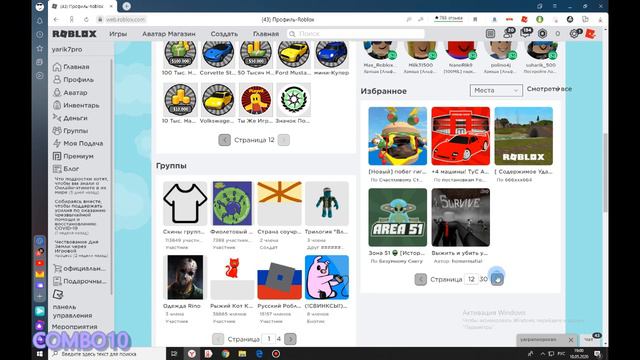Open the Создать menu item
This screenshot has width=640, height=360.
pos(224,34)
